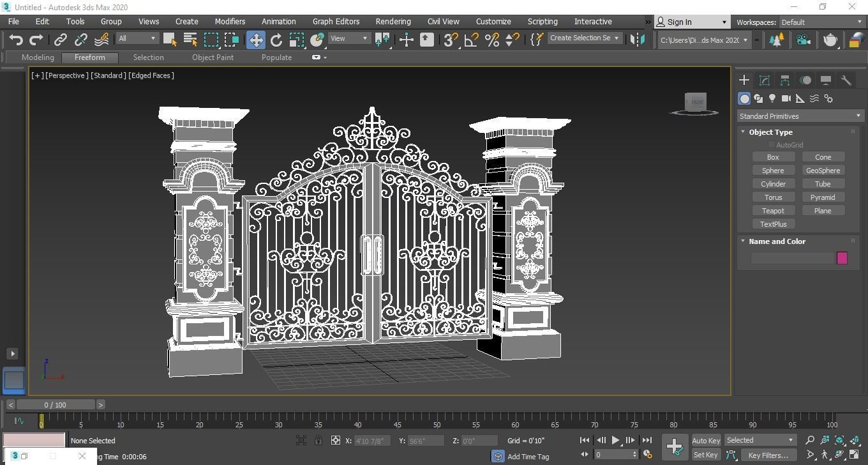Viewport: 868px width, 465px height.
Task: Open the reference coordinate system View dropdown
Action: point(348,38)
